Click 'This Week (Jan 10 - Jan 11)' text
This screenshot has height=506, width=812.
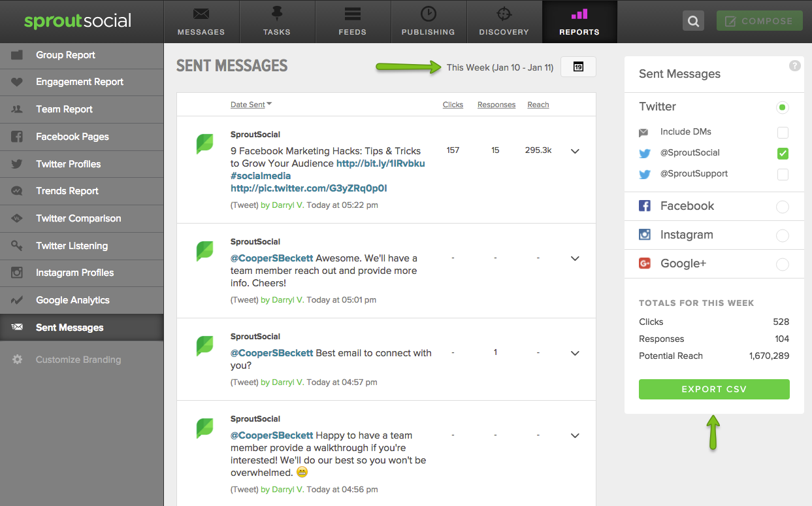pos(500,67)
